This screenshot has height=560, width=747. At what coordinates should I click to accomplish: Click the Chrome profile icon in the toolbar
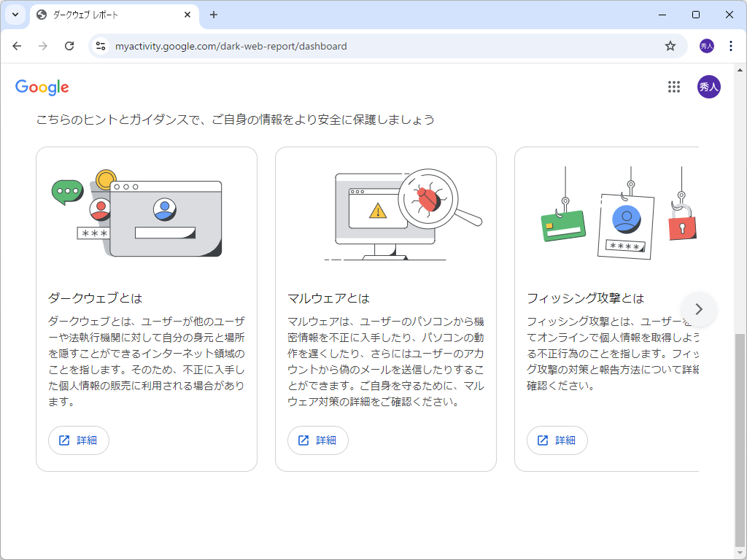pyautogui.click(x=705, y=45)
